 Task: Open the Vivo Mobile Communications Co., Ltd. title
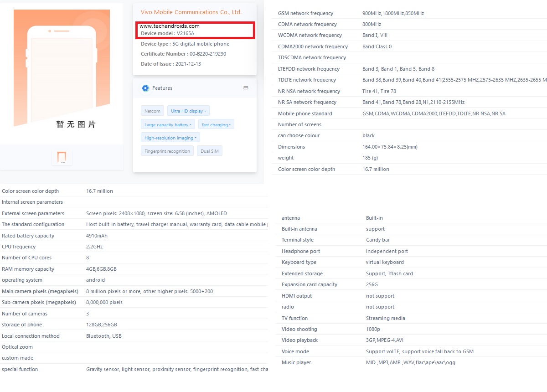pos(191,12)
